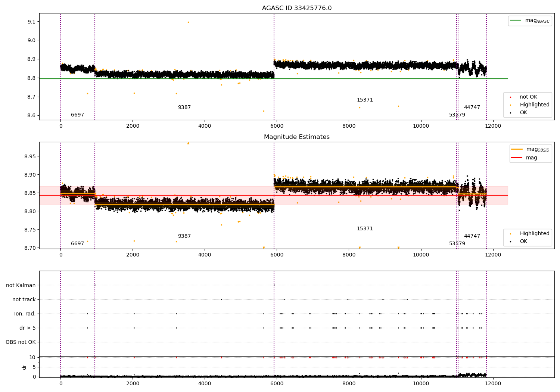Image resolution: width=560 pixels, height=392 pixels.
Task: Click the 'not OK' legend entry
Action: [x=528, y=97]
